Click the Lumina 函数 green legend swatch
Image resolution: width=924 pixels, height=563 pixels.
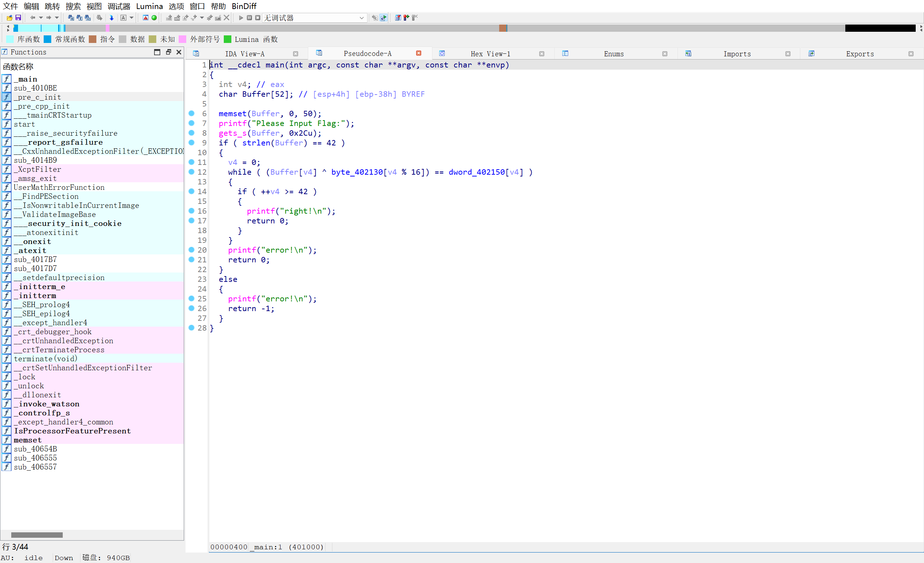[x=227, y=39]
